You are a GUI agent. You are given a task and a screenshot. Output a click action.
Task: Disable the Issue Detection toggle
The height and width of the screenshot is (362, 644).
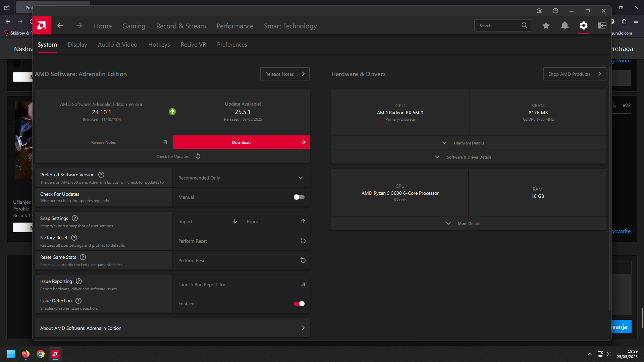299,304
